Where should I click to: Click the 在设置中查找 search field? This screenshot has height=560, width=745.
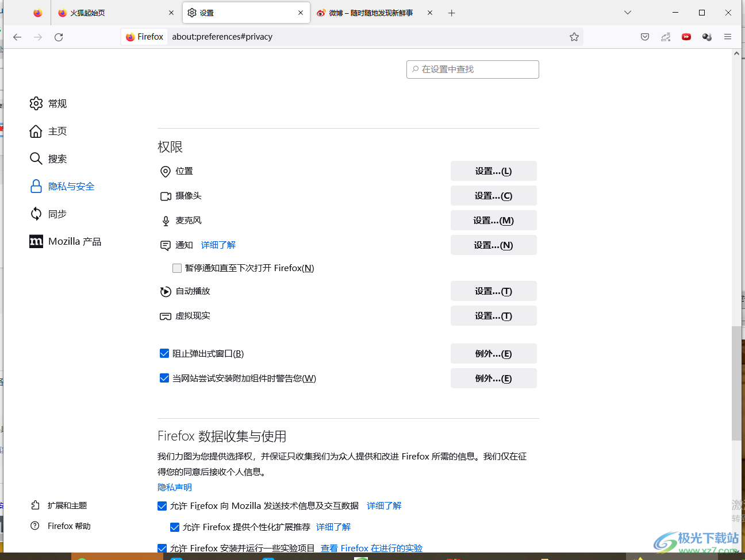coord(473,69)
